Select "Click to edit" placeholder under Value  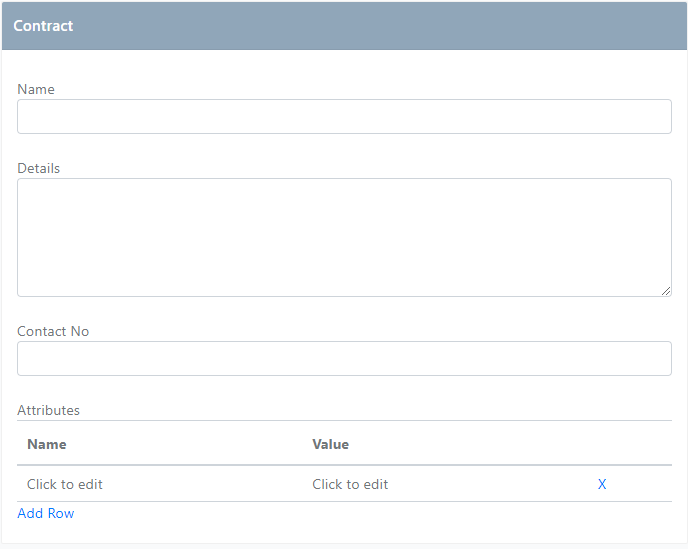click(x=350, y=484)
